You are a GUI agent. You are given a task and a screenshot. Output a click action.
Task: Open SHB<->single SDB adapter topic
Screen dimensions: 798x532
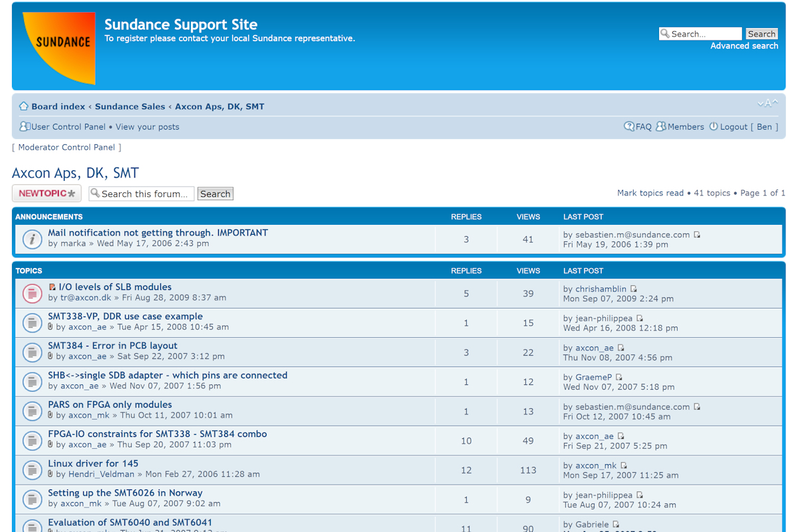pyautogui.click(x=168, y=375)
